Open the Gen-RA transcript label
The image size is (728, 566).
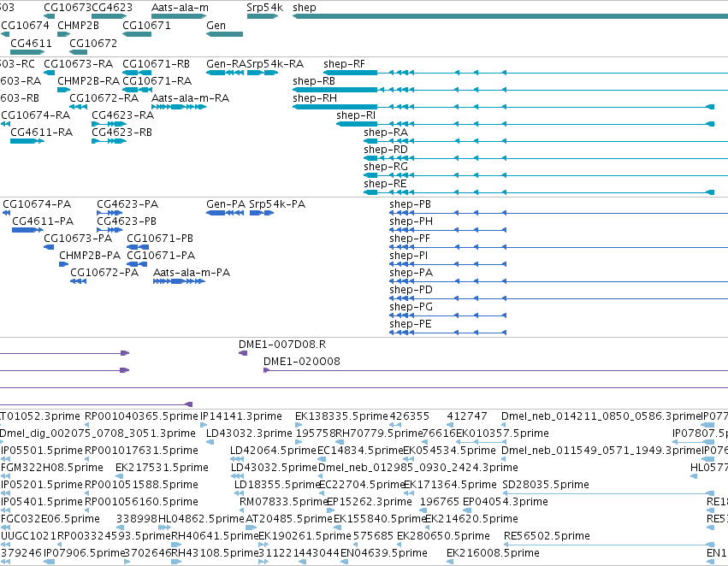226,64
